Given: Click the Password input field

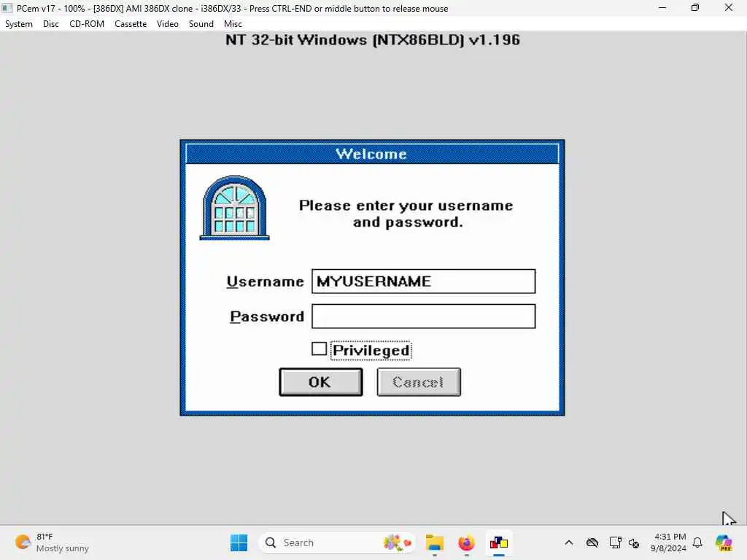Looking at the screenshot, I should click(x=424, y=316).
